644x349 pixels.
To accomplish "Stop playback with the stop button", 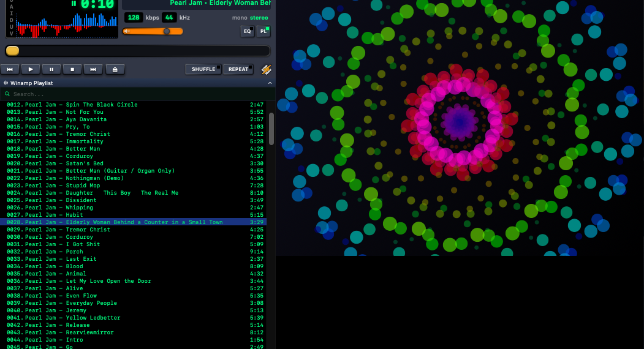I will click(x=72, y=69).
